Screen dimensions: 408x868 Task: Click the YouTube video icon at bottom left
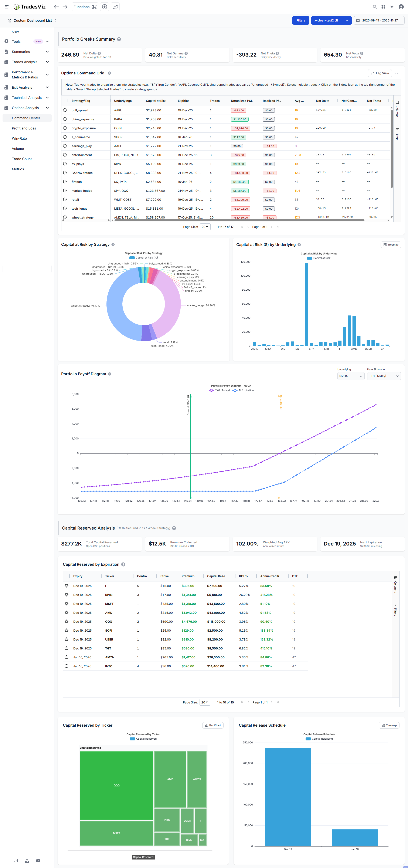point(38,861)
